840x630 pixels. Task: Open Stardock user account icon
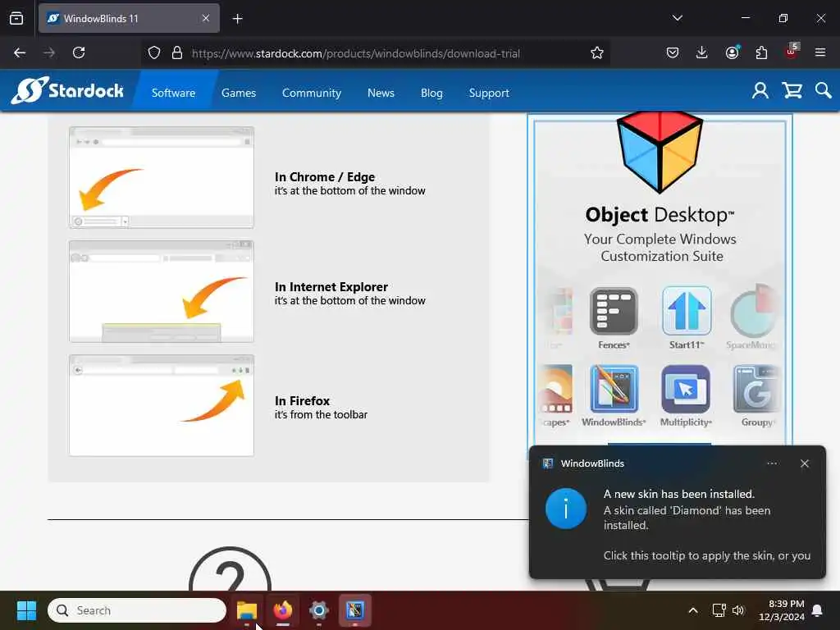(760, 90)
